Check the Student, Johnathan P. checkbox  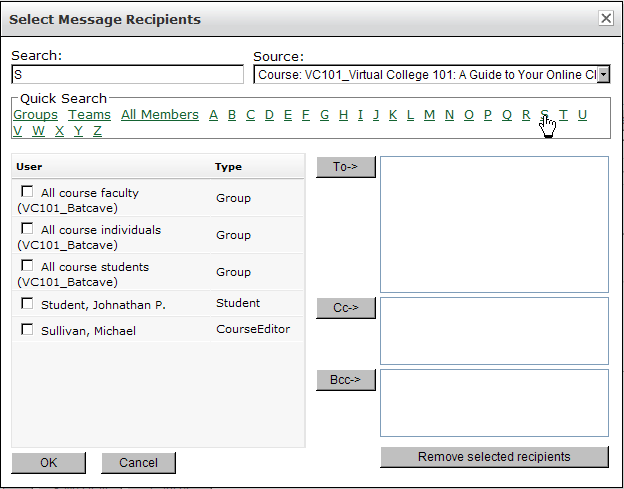coord(27,303)
